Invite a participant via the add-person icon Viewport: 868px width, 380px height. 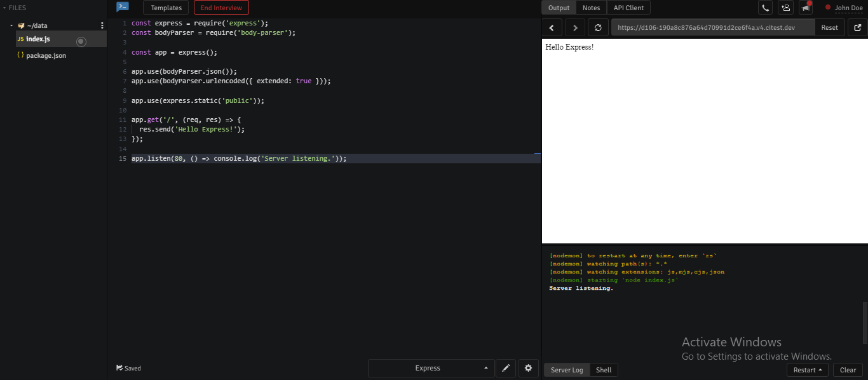coord(785,8)
